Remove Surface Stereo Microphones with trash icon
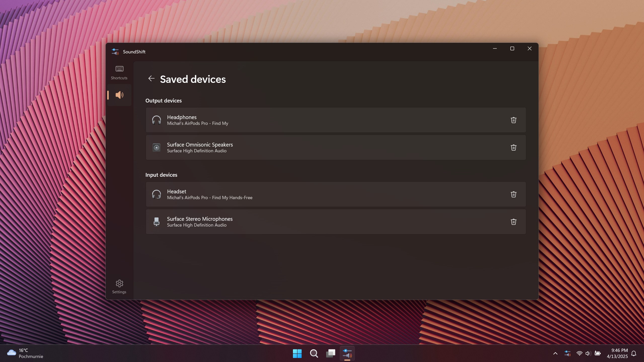This screenshot has height=362, width=644. tap(513, 222)
